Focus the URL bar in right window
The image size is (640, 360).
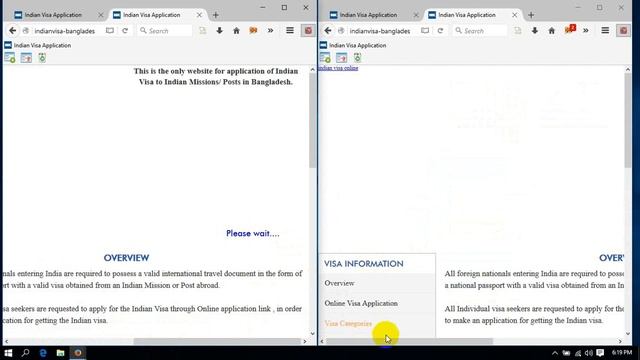pos(380,31)
